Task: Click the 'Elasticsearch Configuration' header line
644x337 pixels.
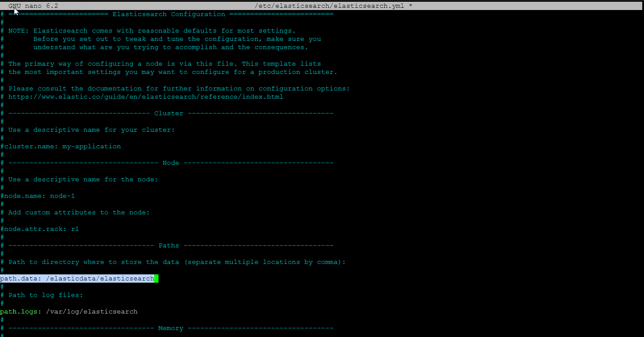Action: [x=167, y=14]
